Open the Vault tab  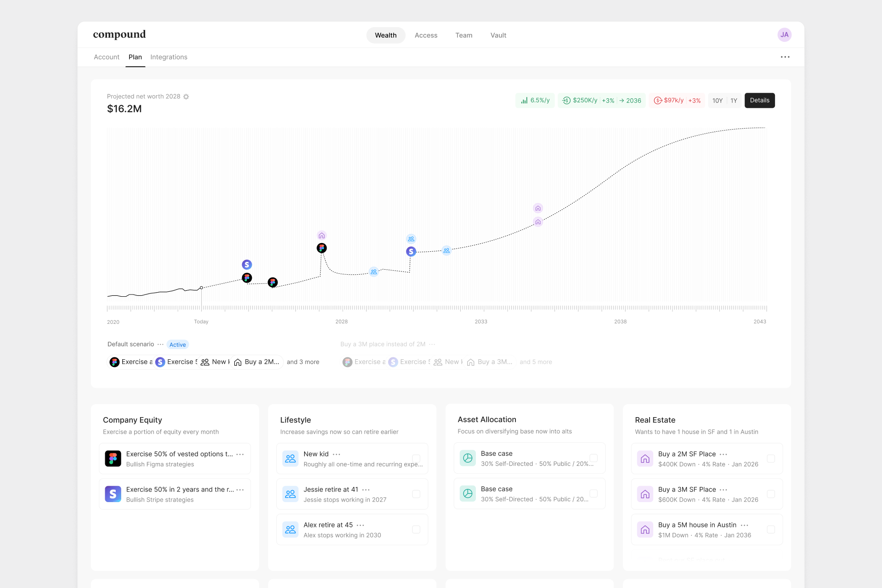click(x=498, y=35)
